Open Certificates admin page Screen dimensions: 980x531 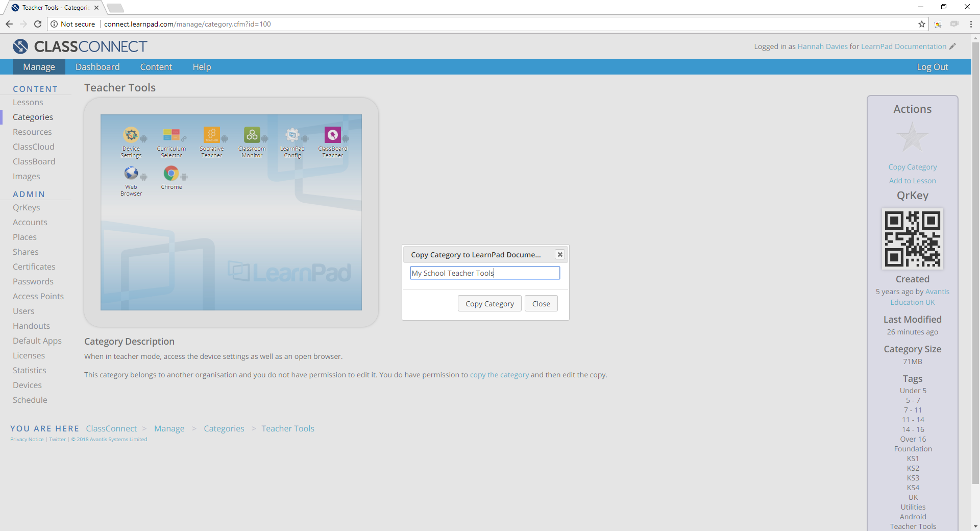[34, 267]
